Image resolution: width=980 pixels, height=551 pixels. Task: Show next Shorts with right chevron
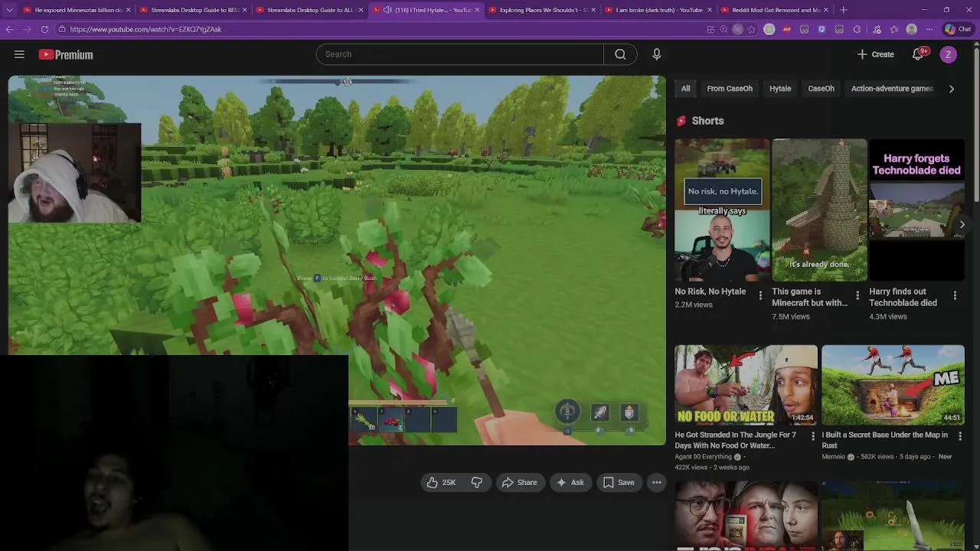pos(962,224)
